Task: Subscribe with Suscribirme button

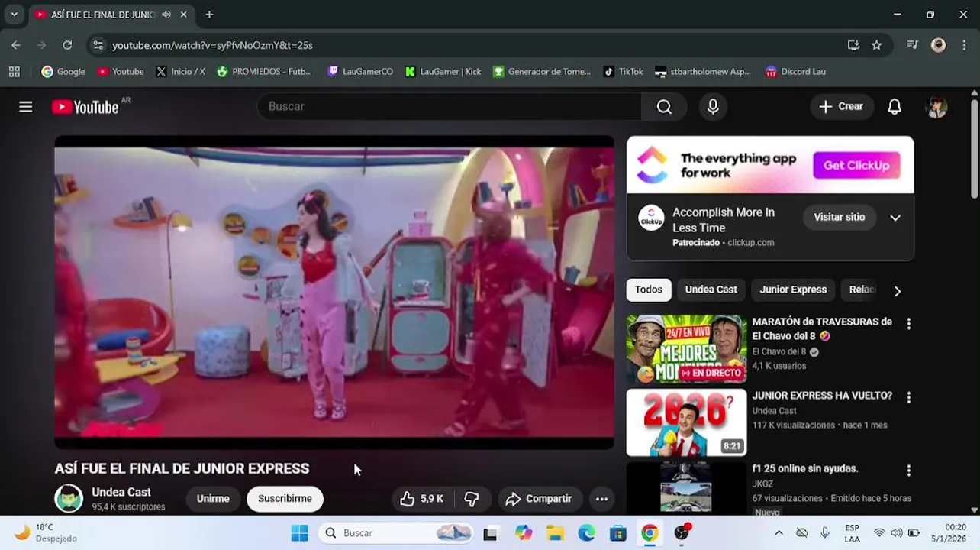Action: click(x=285, y=499)
